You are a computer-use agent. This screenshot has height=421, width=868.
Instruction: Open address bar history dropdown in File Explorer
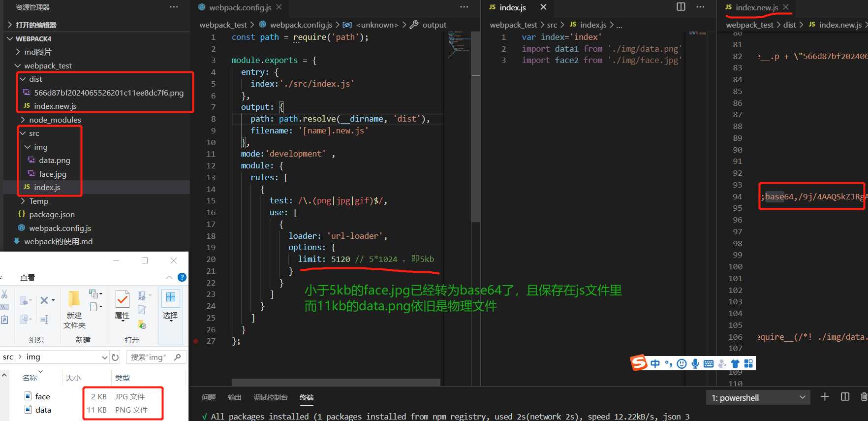pos(104,357)
